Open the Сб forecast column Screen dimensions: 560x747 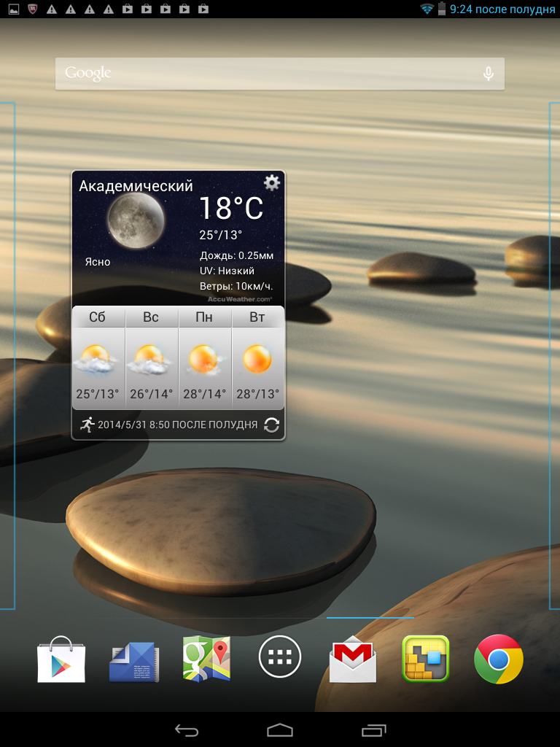(98, 357)
